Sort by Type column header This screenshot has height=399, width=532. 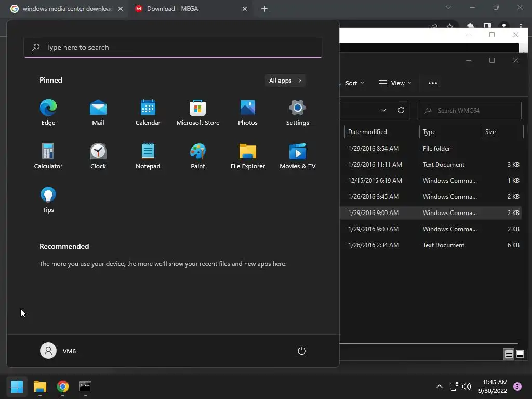pyautogui.click(x=450, y=131)
